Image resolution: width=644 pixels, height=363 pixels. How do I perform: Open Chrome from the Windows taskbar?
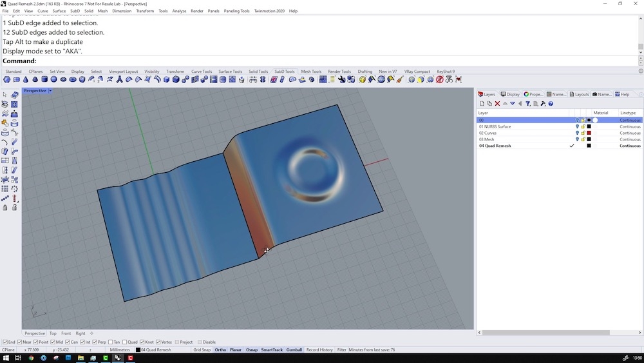click(x=30, y=358)
